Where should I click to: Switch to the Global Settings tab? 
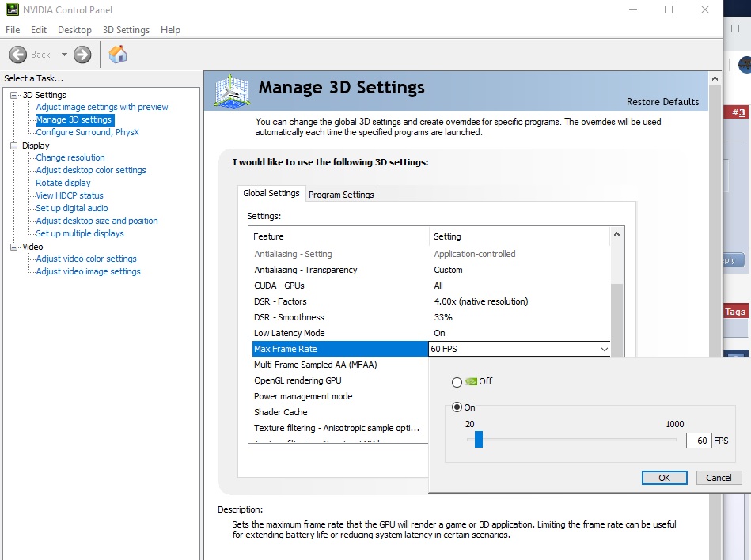coord(271,193)
